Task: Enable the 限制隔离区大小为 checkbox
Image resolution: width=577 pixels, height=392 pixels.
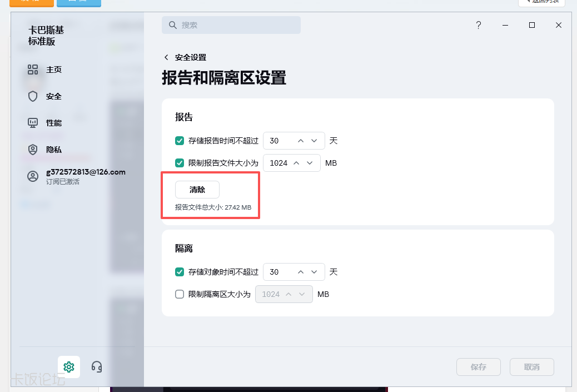Action: pos(180,294)
